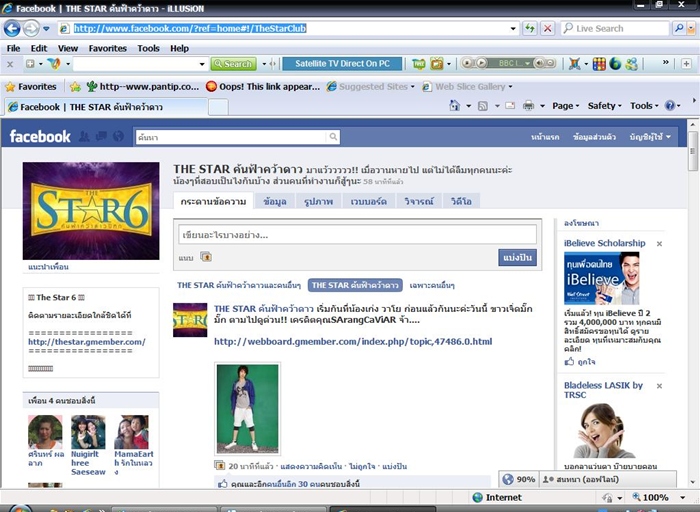Image resolution: width=700 pixels, height=512 pixels.
Task: Open the Safety dropdown menu
Action: click(604, 106)
